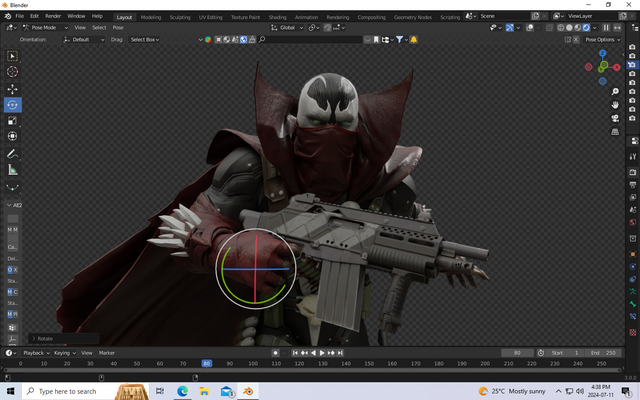Click the Z axis on navigation gizmo

(603, 54)
